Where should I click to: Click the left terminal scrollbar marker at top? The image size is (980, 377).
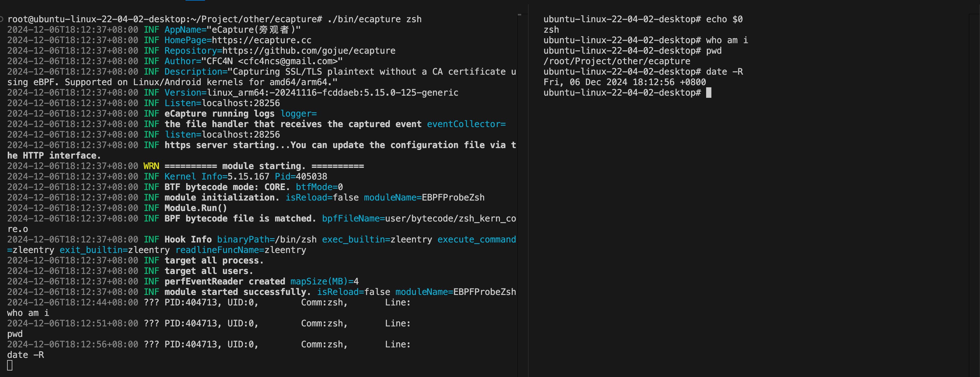[x=520, y=15]
